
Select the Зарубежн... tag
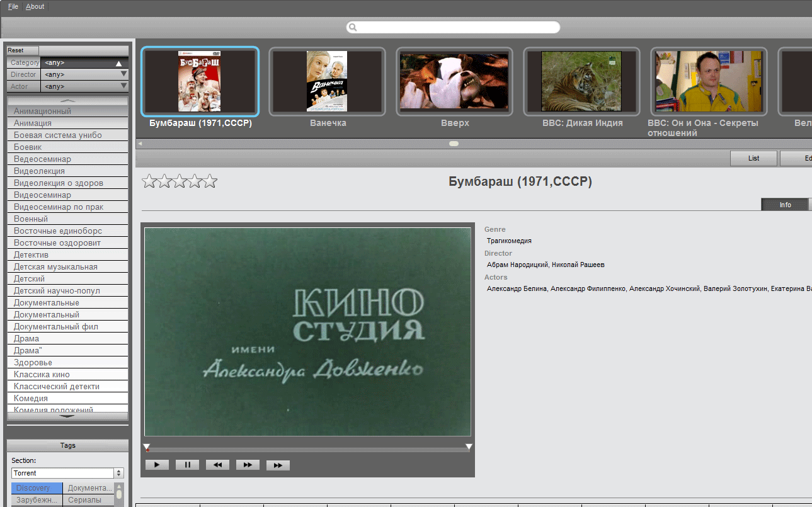37,500
